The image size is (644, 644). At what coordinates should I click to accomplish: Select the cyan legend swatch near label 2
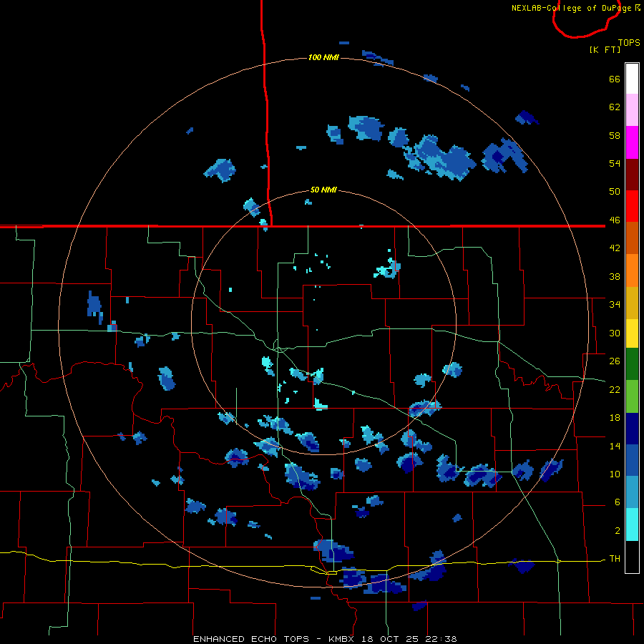pos(632,525)
